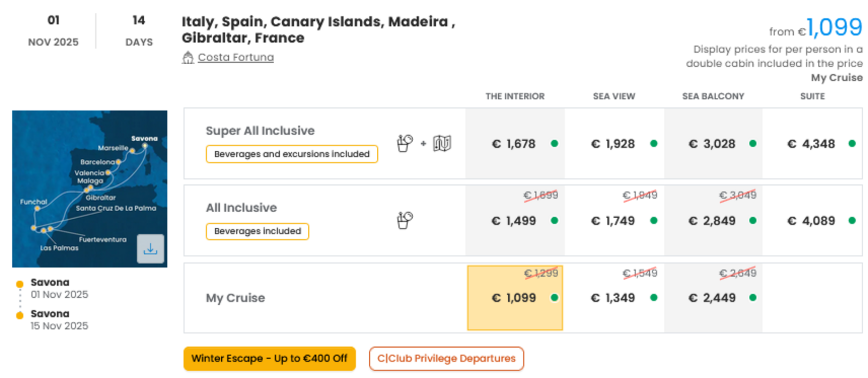Image resolution: width=868 pixels, height=378 pixels.
Task: Download the itinerary map image
Action: [x=150, y=249]
